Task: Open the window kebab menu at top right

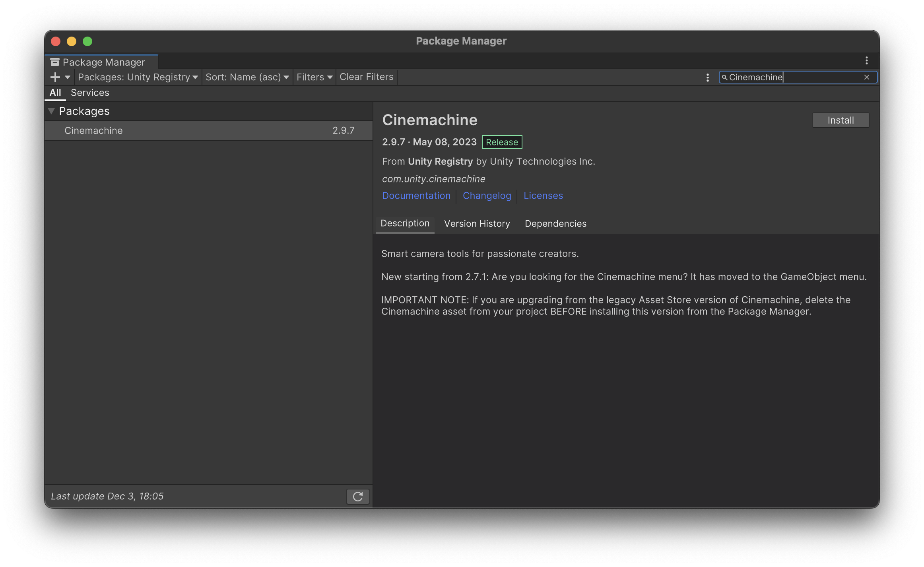Action: (867, 60)
